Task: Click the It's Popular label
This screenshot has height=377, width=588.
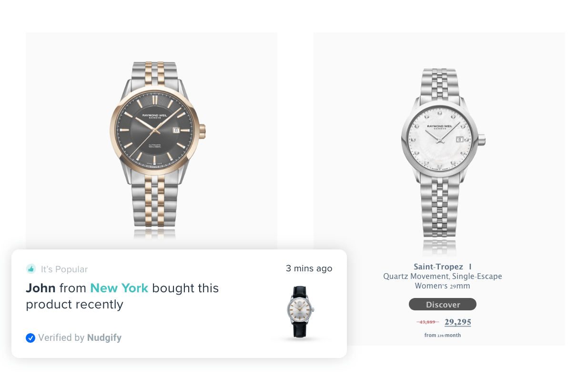Action: [64, 269]
